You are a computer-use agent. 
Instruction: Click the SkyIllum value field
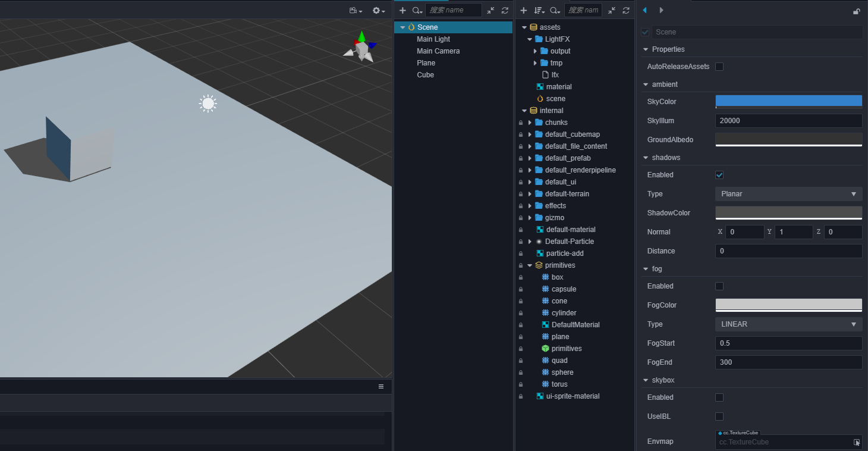pos(788,121)
